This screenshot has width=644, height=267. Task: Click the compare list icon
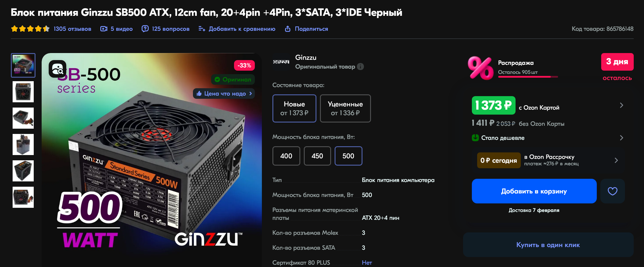(x=202, y=29)
